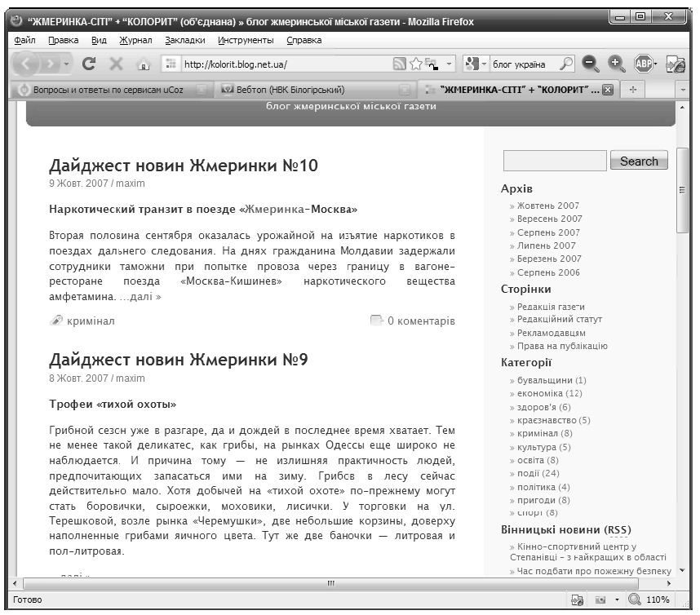Image resolution: width=700 pixels, height=615 pixels.
Task: Reload the page with the refresh icon
Action: [89, 64]
